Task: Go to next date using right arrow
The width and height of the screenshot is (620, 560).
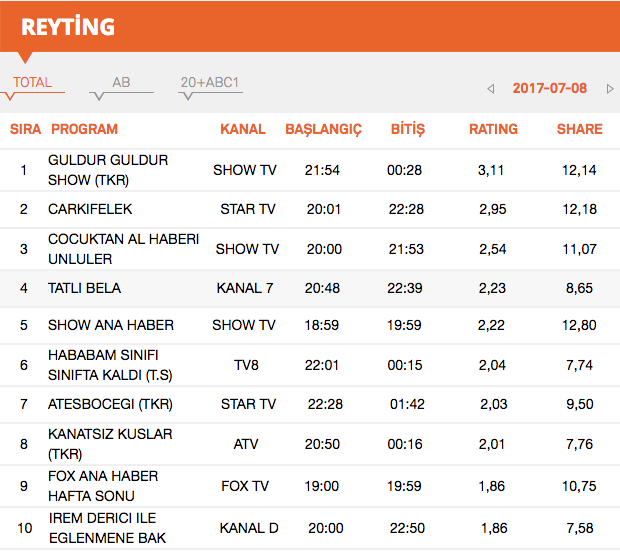Action: click(610, 89)
